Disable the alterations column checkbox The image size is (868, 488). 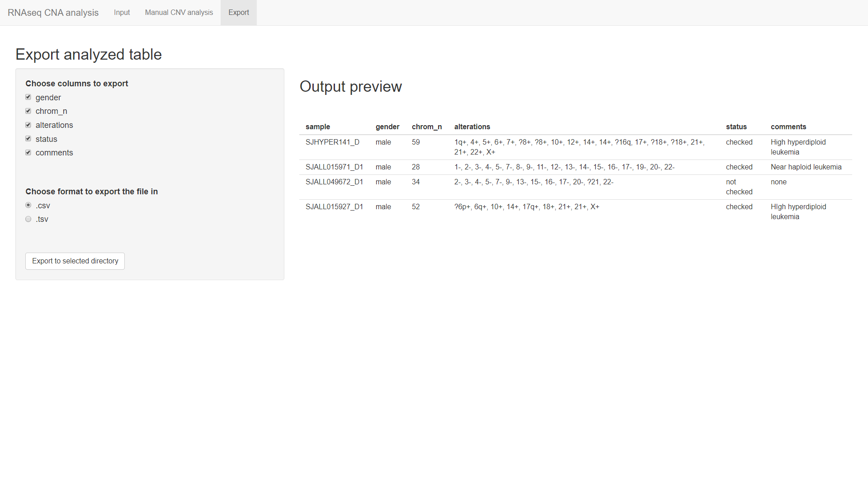pyautogui.click(x=28, y=125)
